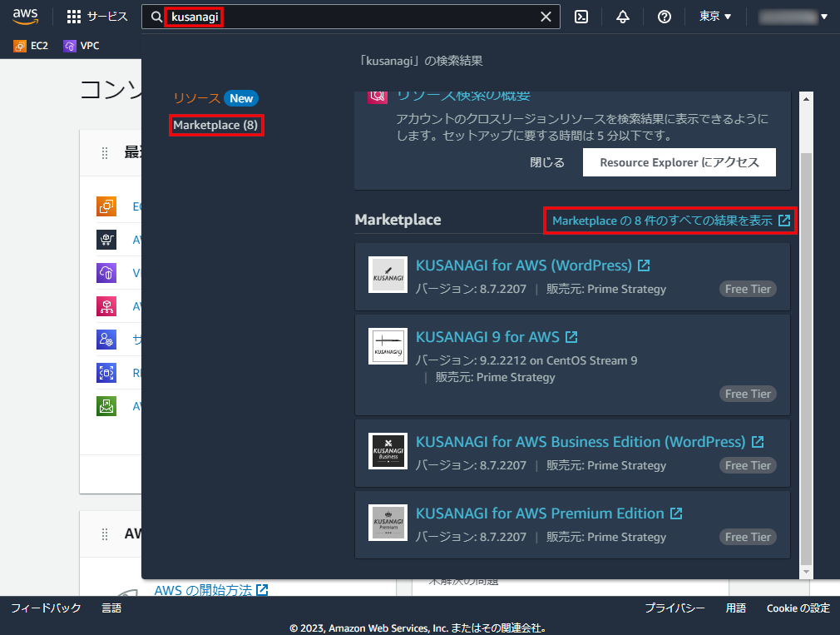This screenshot has width=840, height=635.
Task: Open プライバシー footer link
Action: [675, 608]
